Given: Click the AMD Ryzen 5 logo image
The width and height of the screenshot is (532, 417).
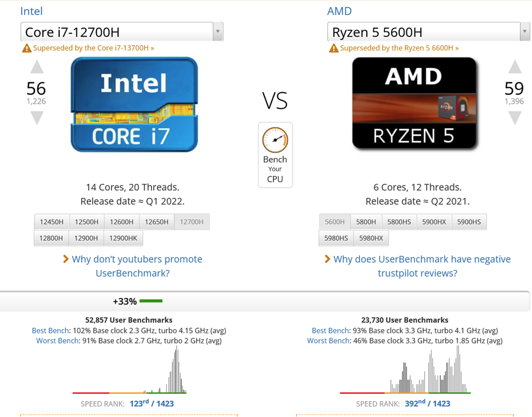Looking at the screenshot, I should [x=414, y=104].
